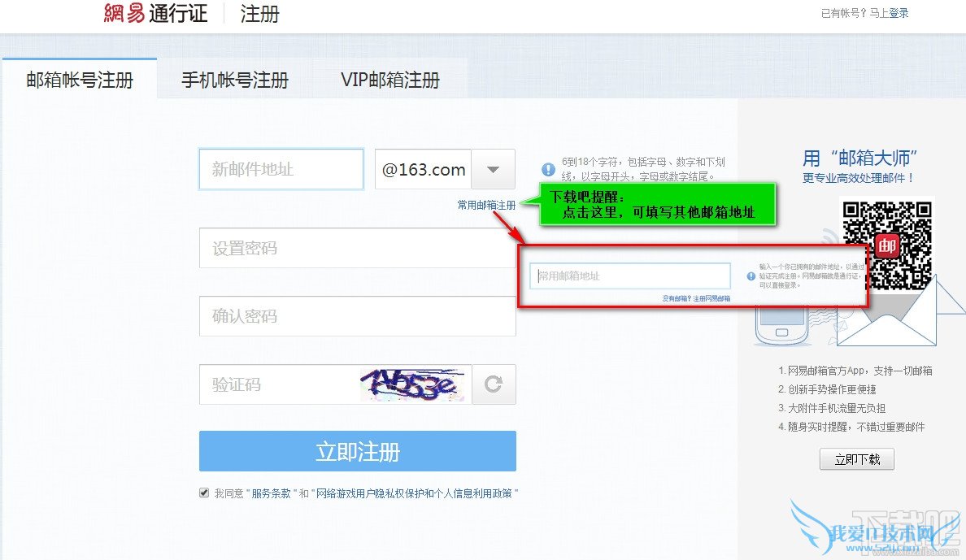Click the 注册 header title
The image size is (966, 560).
click(259, 14)
